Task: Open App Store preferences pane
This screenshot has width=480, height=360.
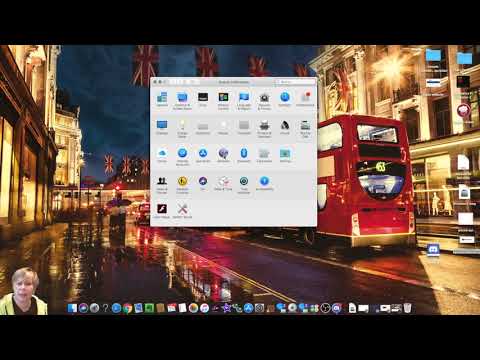Action: point(203,153)
